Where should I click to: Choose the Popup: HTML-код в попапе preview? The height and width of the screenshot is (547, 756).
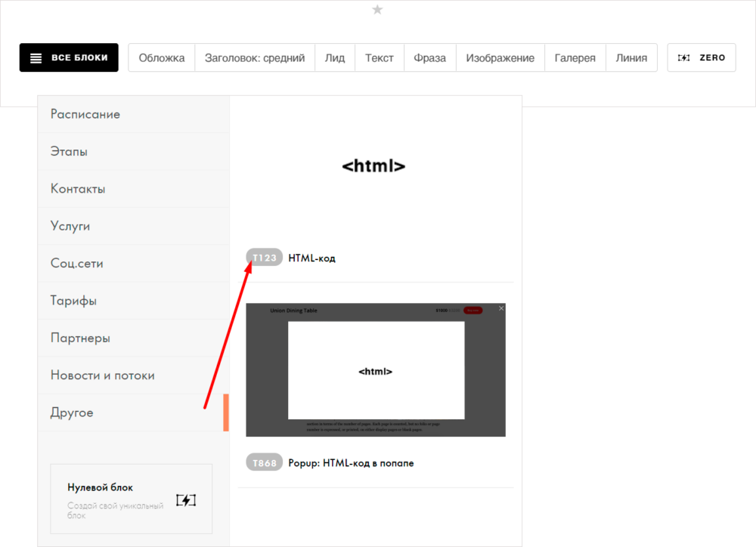tap(376, 370)
